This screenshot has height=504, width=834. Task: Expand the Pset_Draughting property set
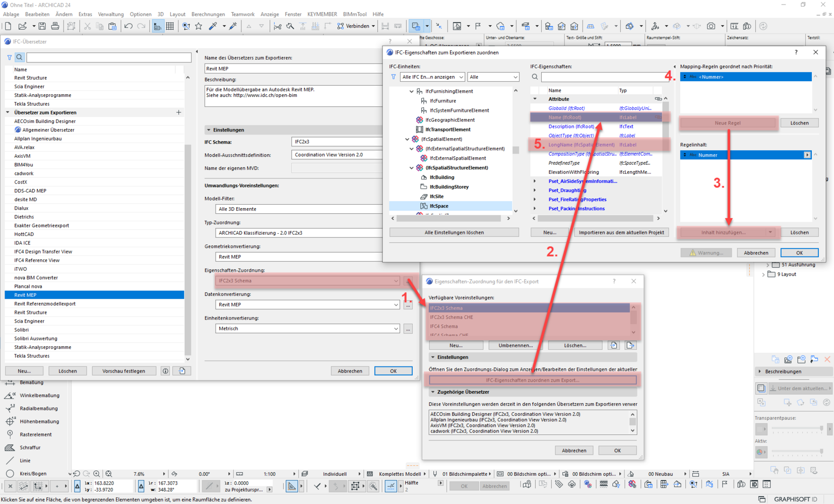[x=535, y=191]
